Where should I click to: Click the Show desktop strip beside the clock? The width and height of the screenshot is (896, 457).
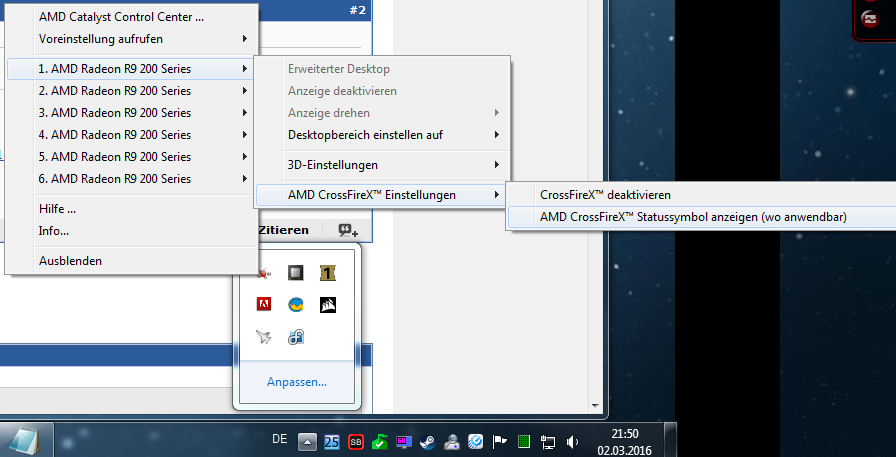click(x=669, y=440)
